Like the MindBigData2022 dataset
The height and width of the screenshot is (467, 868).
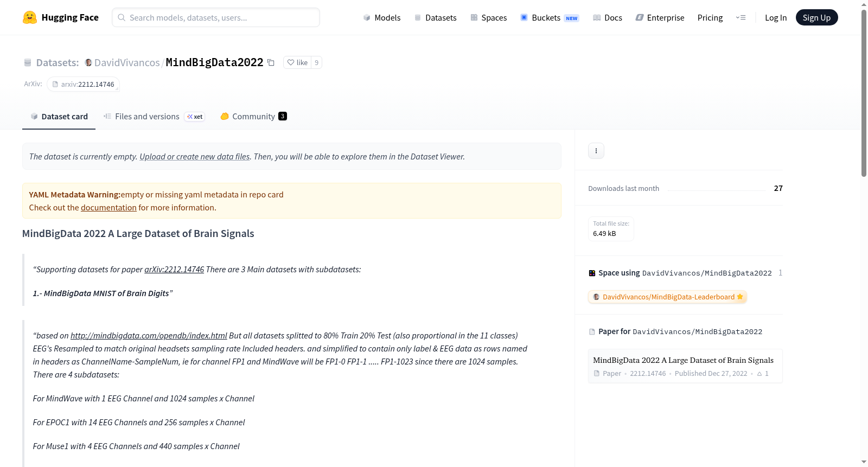click(297, 62)
